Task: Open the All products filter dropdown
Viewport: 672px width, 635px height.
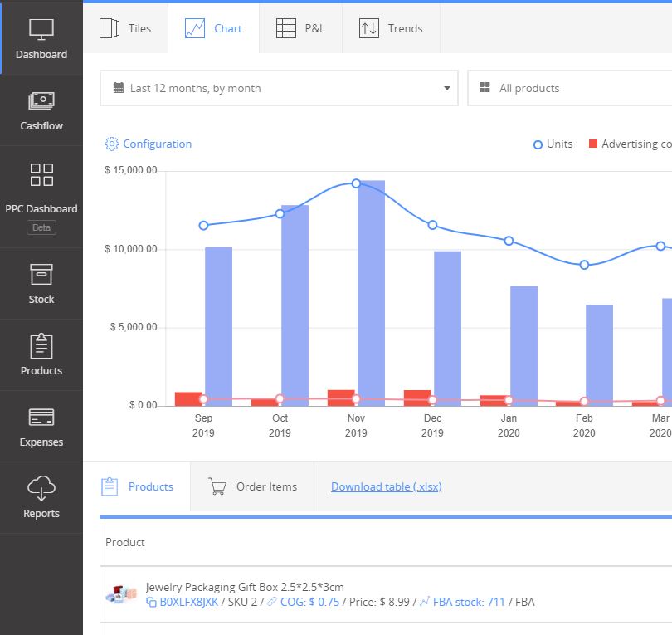Action: [x=570, y=88]
